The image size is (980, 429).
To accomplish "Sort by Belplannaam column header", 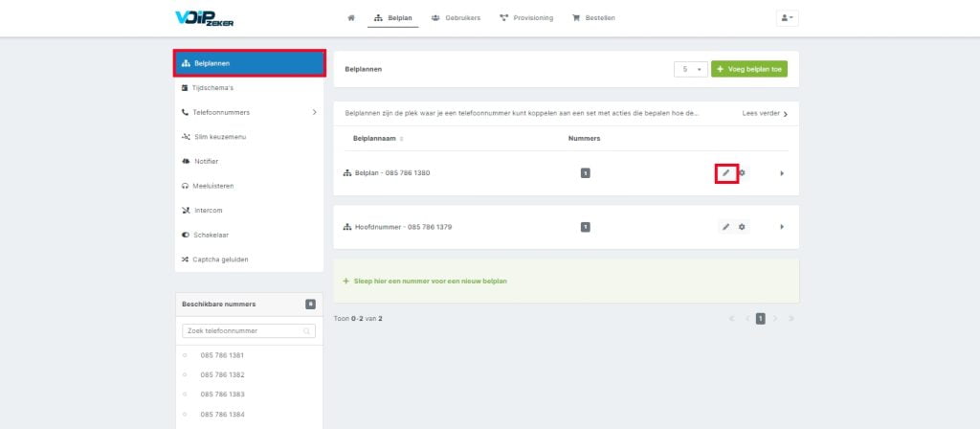I will [377, 138].
